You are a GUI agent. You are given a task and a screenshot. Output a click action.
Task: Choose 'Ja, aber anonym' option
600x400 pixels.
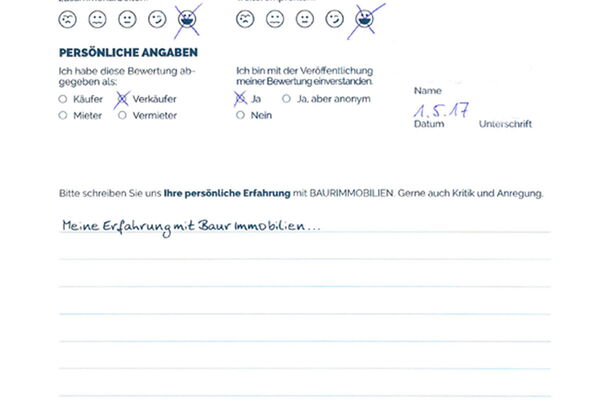[287, 99]
